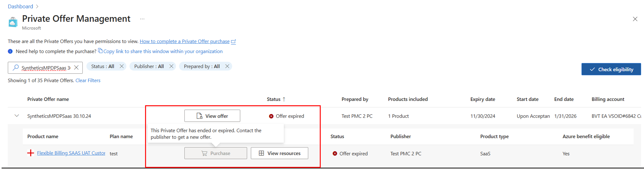Copy link to share this window within organization
Image resolution: width=644 pixels, height=169 pixels.
tap(163, 51)
